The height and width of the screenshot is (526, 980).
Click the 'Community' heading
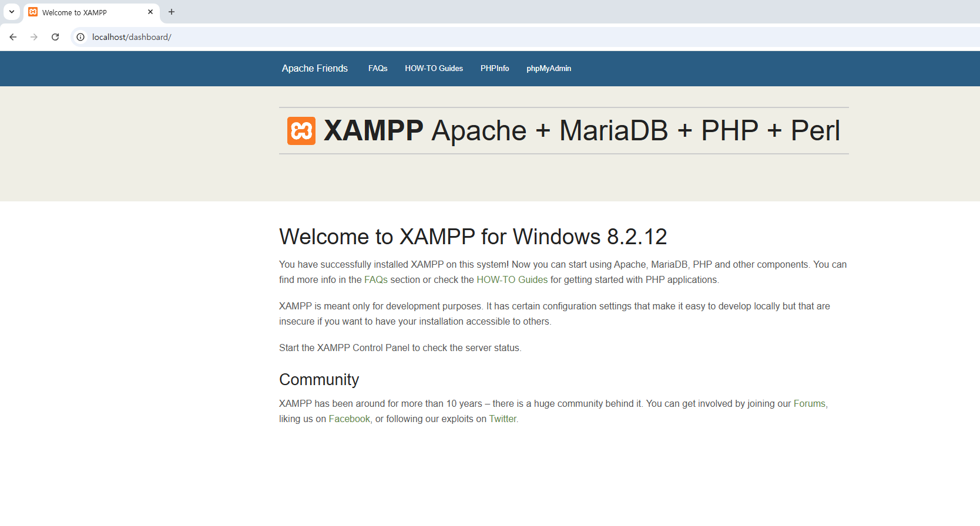point(319,380)
